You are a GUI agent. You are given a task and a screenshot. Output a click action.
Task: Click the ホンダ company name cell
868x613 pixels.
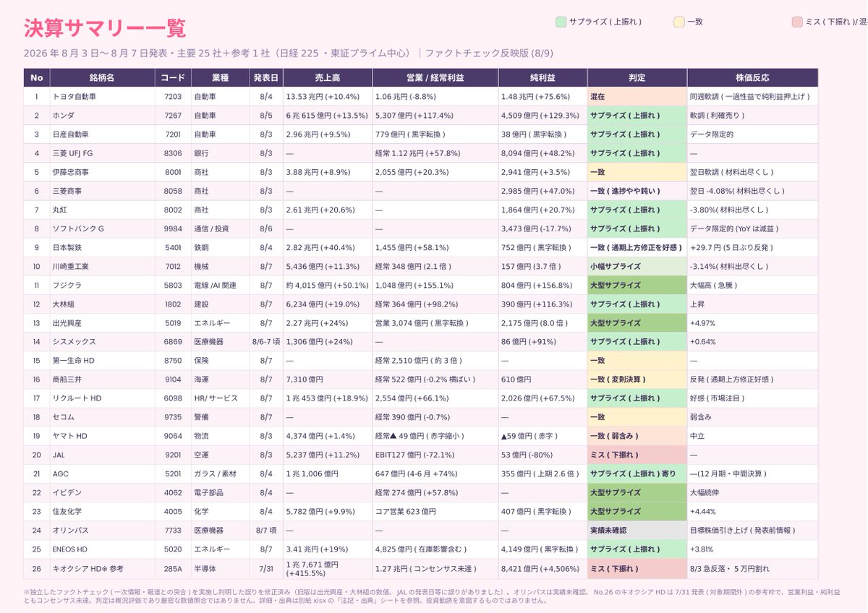click(x=102, y=115)
